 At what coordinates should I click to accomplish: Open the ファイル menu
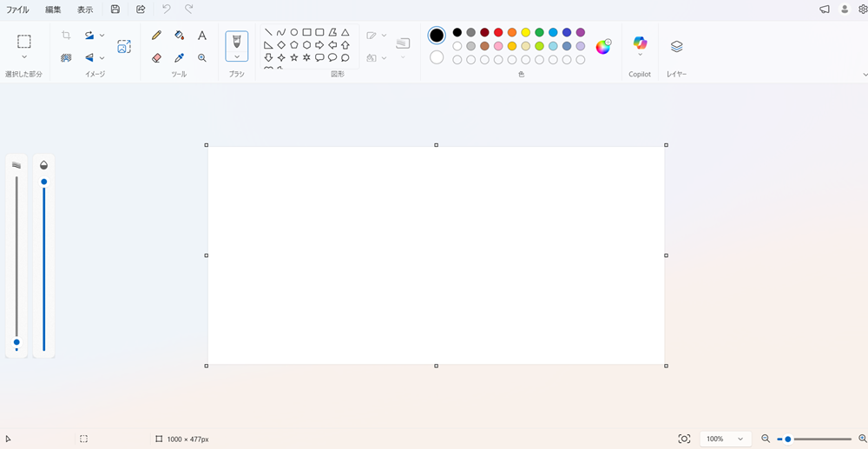(x=17, y=10)
